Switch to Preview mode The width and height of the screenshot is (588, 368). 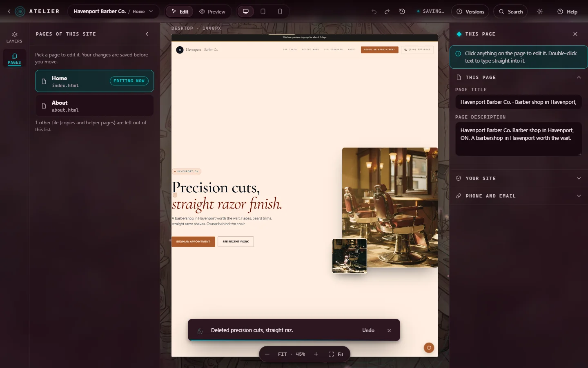[x=212, y=11]
